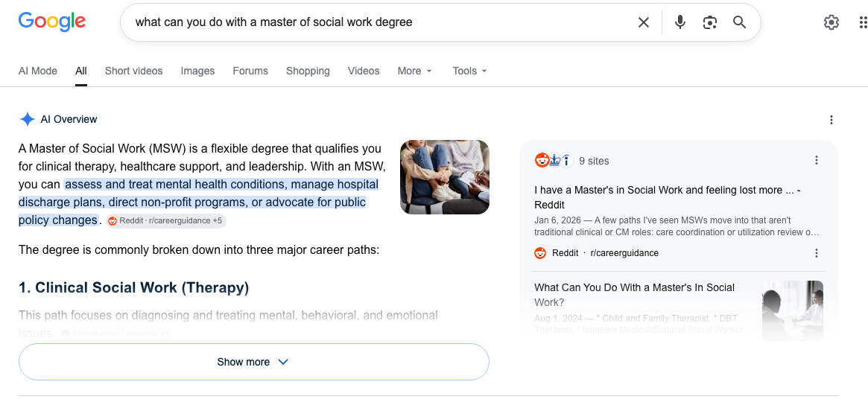Start voice search with microphone icon
Image resolution: width=868 pixels, height=402 pixels.
680,22
